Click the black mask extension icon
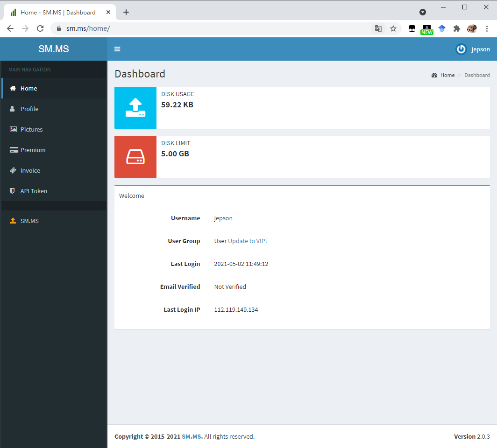 point(412,28)
